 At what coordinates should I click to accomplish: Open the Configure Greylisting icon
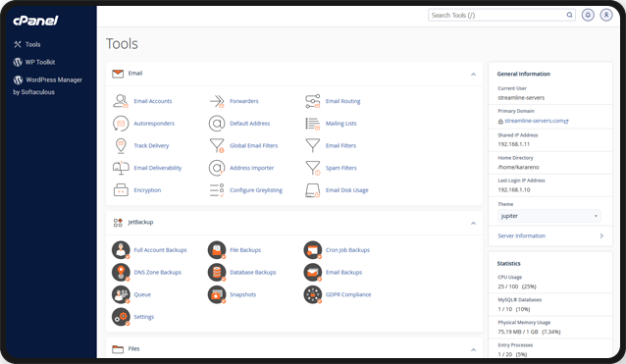tap(217, 190)
